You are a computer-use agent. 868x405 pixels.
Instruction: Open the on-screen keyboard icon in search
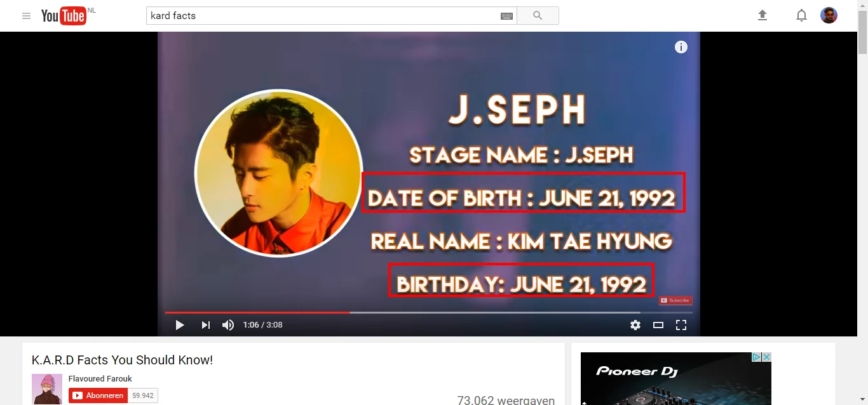point(506,16)
